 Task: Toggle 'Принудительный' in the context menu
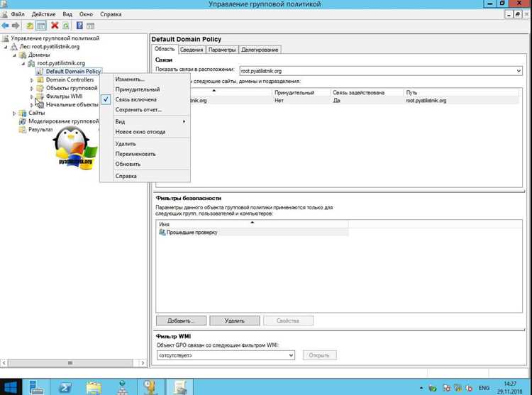[138, 89]
